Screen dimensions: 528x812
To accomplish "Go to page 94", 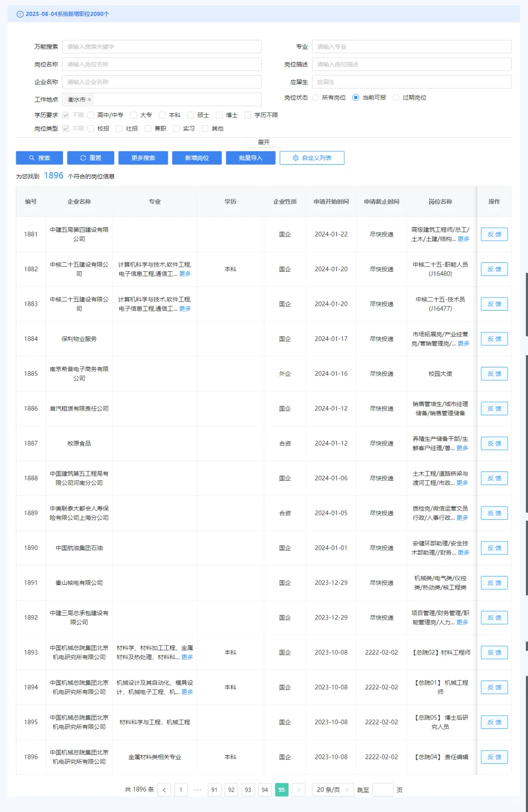I will (x=264, y=790).
